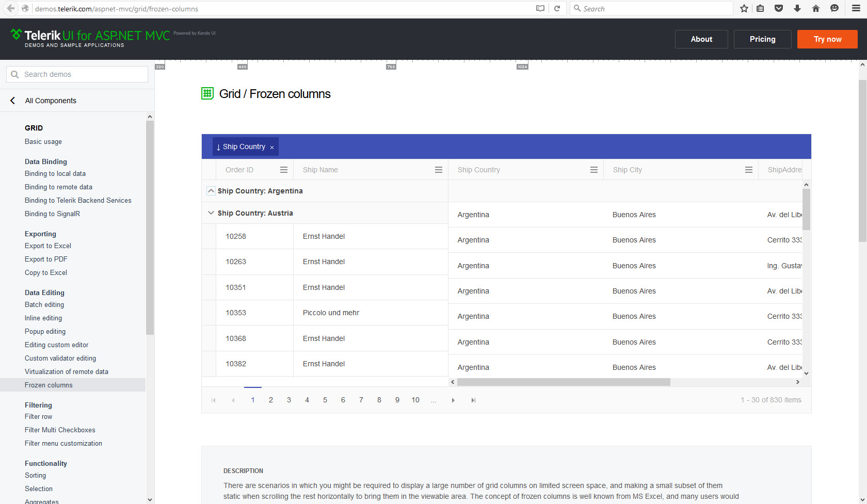The image size is (867, 504).
Task: Select page 5 in the pager
Action: pyautogui.click(x=325, y=400)
